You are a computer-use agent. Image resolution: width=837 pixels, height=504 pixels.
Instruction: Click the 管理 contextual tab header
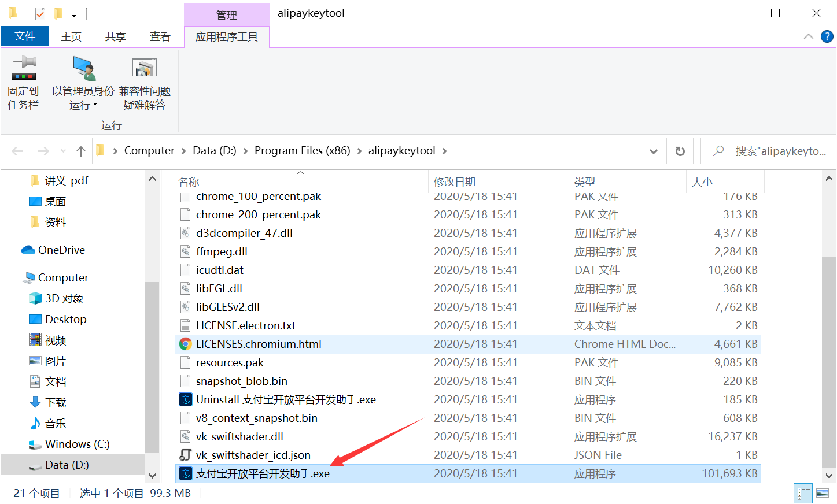[x=227, y=15]
